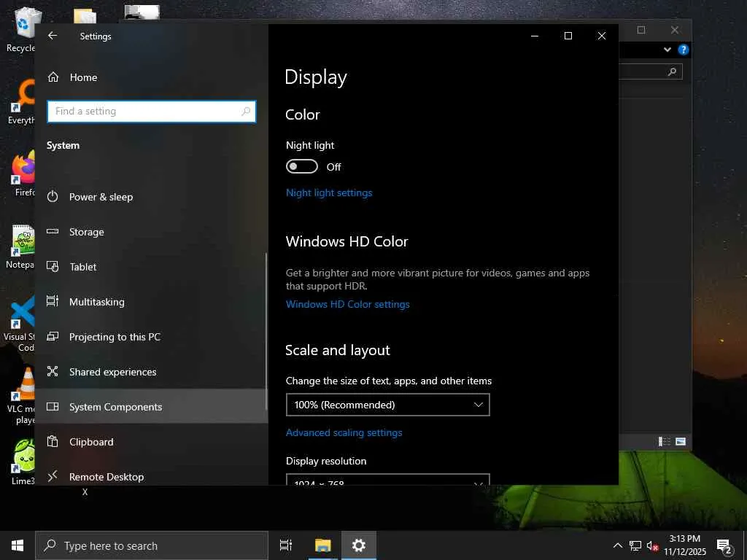Click the muted volume icon in tray
Viewport: 747px width, 560px height.
(x=652, y=545)
